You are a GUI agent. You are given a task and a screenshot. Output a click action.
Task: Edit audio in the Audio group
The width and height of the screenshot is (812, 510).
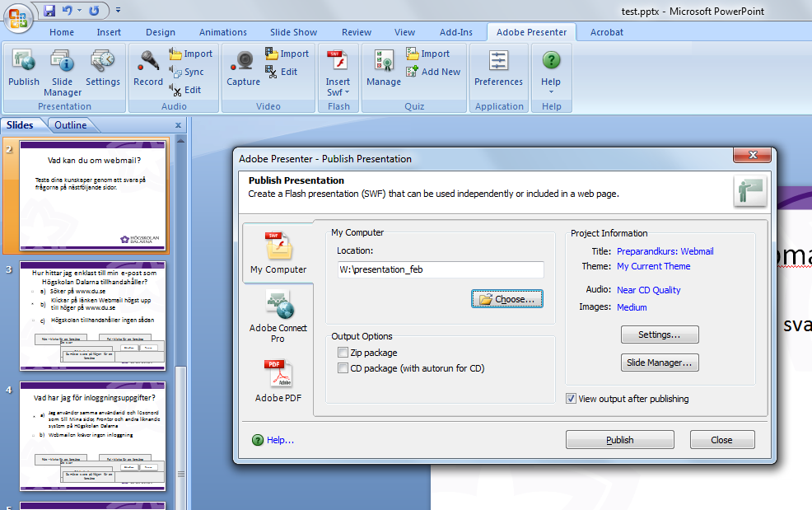point(185,90)
